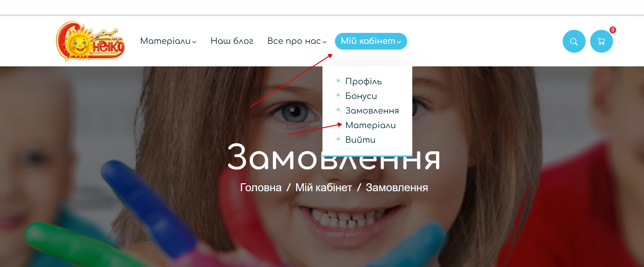Toggle the Мій кабінет dropdown menu
This screenshot has width=644, height=267.
pyautogui.click(x=371, y=41)
